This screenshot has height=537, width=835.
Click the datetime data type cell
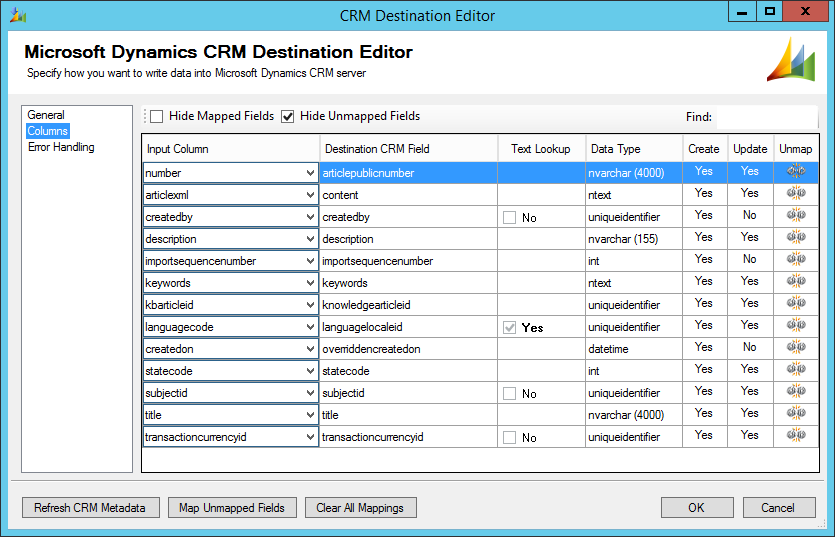(634, 349)
